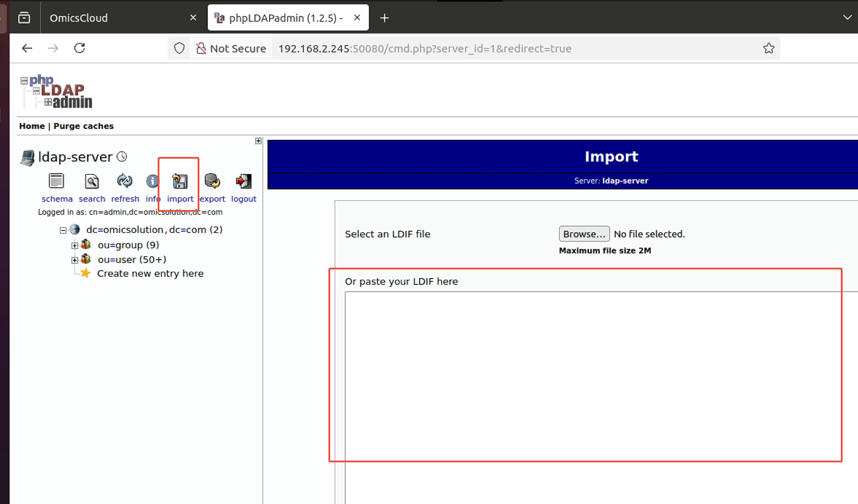Go to the Home link
This screenshot has width=858, height=504.
[32, 126]
